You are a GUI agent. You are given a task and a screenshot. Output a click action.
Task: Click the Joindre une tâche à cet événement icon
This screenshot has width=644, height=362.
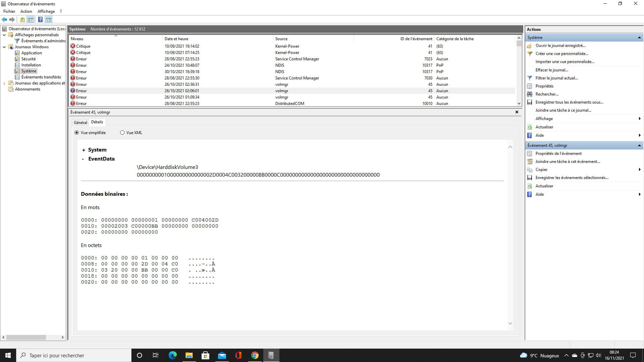coord(530,162)
